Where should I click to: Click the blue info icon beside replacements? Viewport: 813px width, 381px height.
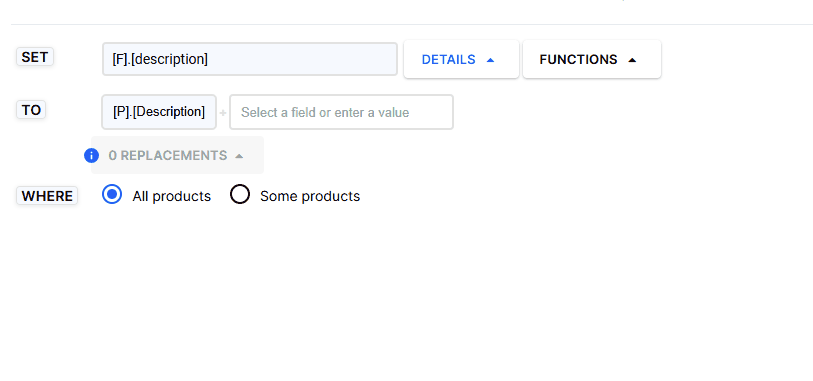[x=91, y=155]
